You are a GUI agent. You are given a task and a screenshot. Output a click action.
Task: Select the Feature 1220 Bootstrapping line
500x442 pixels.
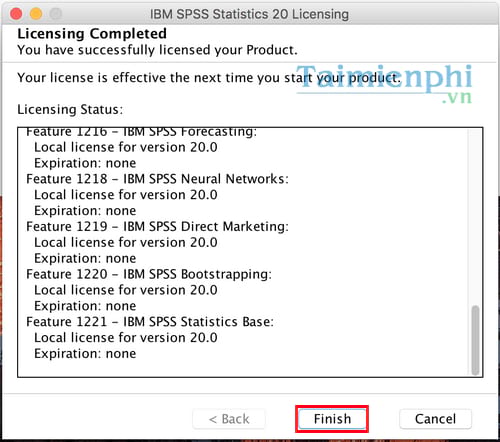(149, 274)
